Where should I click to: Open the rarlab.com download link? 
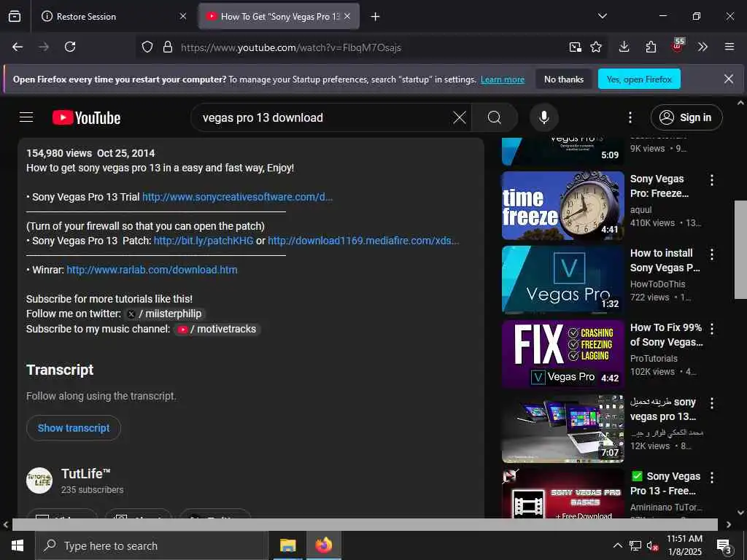[x=152, y=270]
